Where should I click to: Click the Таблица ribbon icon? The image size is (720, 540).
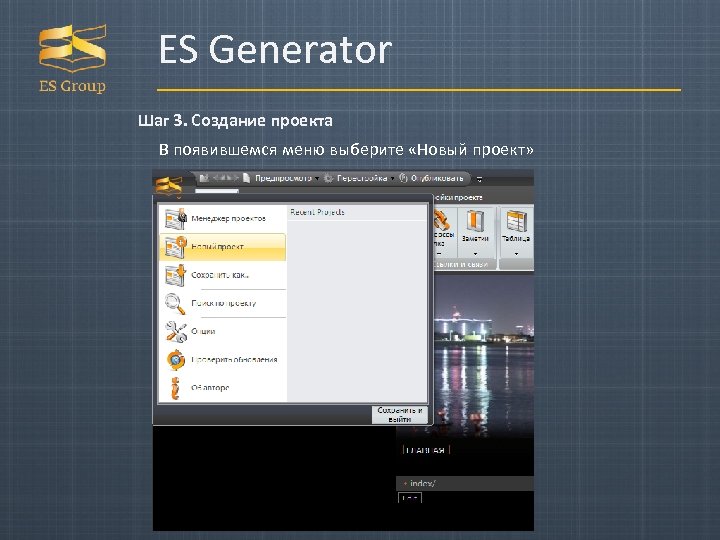(x=516, y=221)
